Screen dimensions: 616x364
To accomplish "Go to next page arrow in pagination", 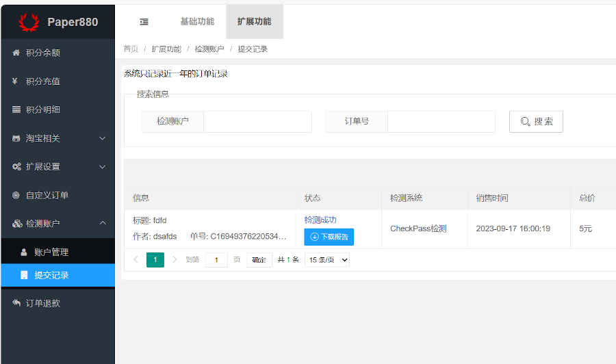I will [x=175, y=259].
